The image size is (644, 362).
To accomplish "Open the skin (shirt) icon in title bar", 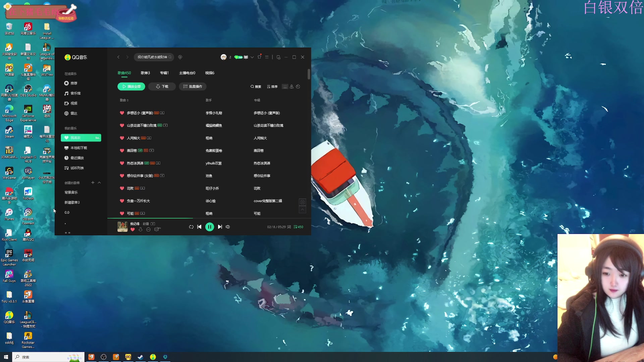I will 259,57.
